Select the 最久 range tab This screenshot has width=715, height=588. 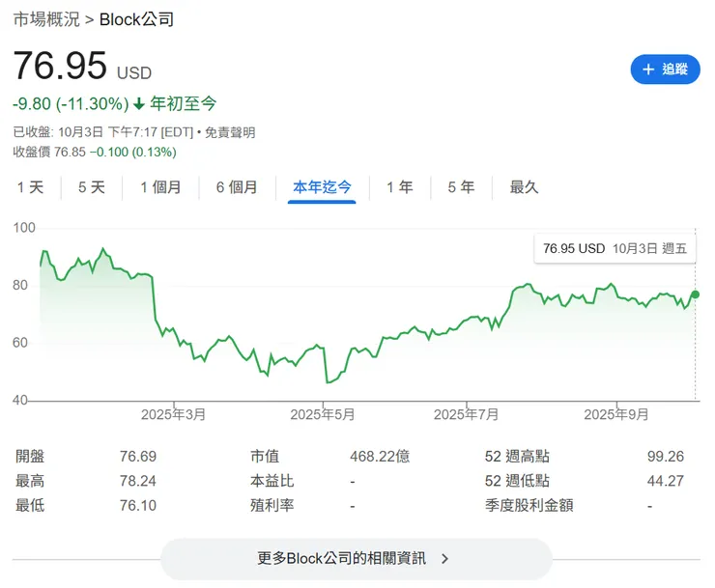pyautogui.click(x=524, y=187)
